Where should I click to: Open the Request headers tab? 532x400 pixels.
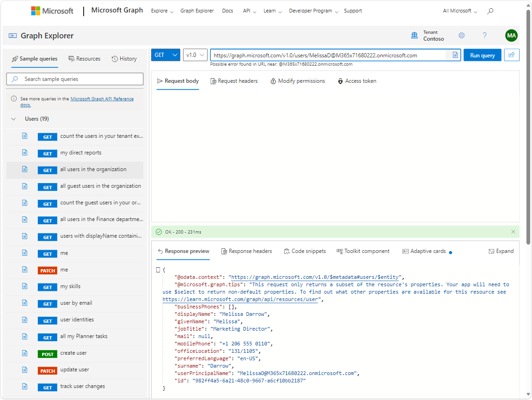(234, 81)
